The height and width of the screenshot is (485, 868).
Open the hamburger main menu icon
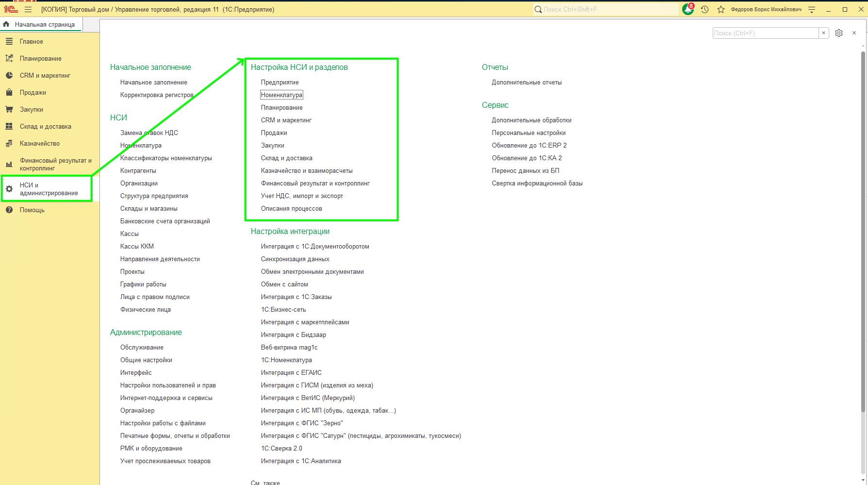(28, 9)
